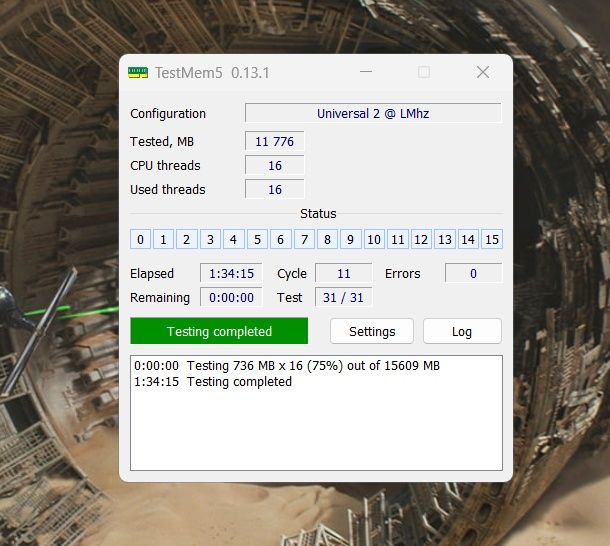Select thread status box 0
Image resolution: width=610 pixels, height=546 pixels.
[140, 239]
